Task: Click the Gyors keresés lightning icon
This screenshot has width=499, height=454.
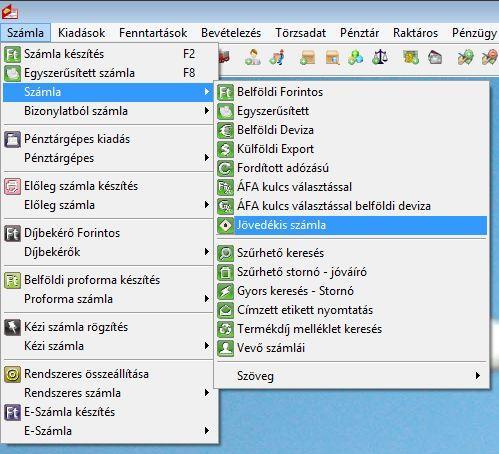Action: click(225, 291)
